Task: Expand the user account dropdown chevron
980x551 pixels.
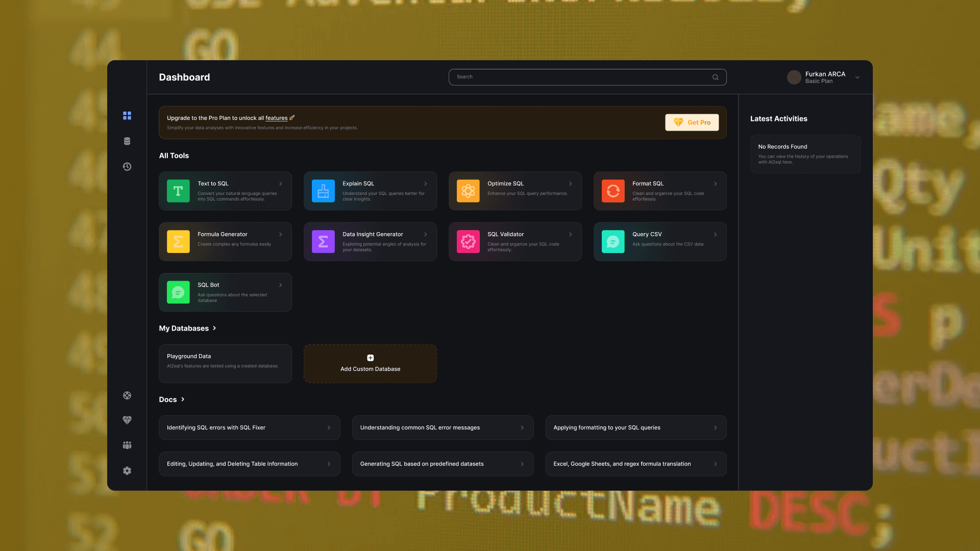Action: [857, 78]
